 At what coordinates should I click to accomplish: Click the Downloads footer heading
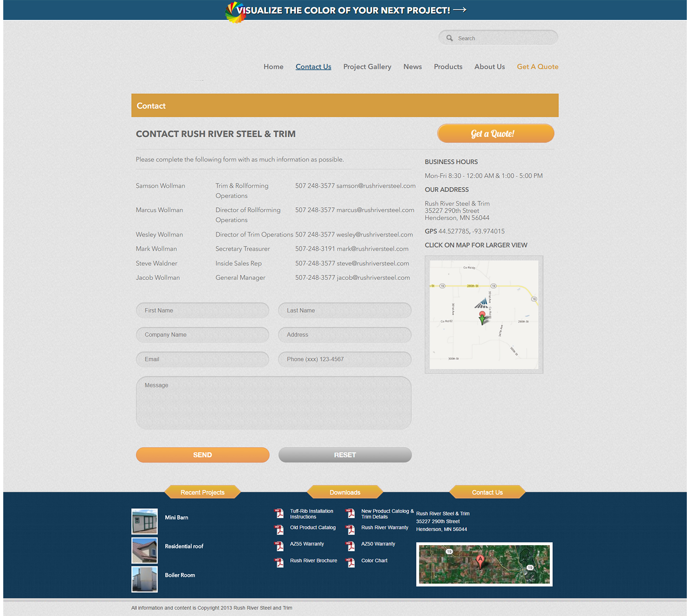click(x=345, y=492)
